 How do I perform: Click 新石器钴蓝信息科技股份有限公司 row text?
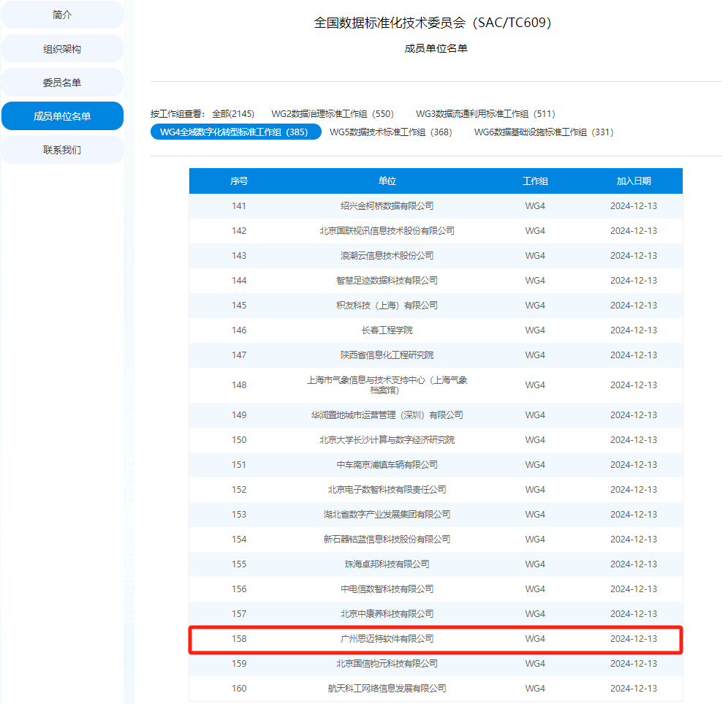click(x=387, y=539)
